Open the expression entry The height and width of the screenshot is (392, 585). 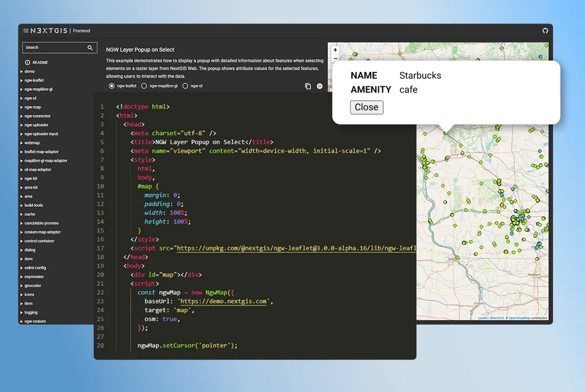click(34, 277)
